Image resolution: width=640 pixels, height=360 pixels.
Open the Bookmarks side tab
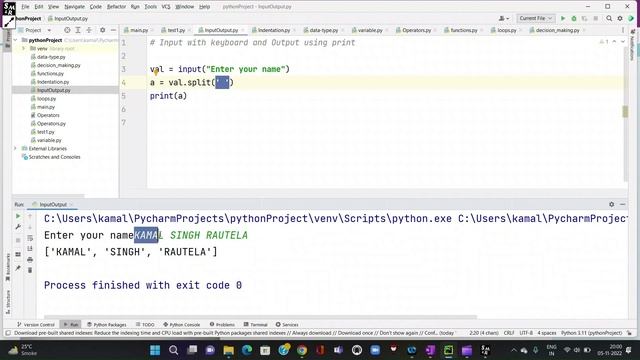[x=8, y=267]
